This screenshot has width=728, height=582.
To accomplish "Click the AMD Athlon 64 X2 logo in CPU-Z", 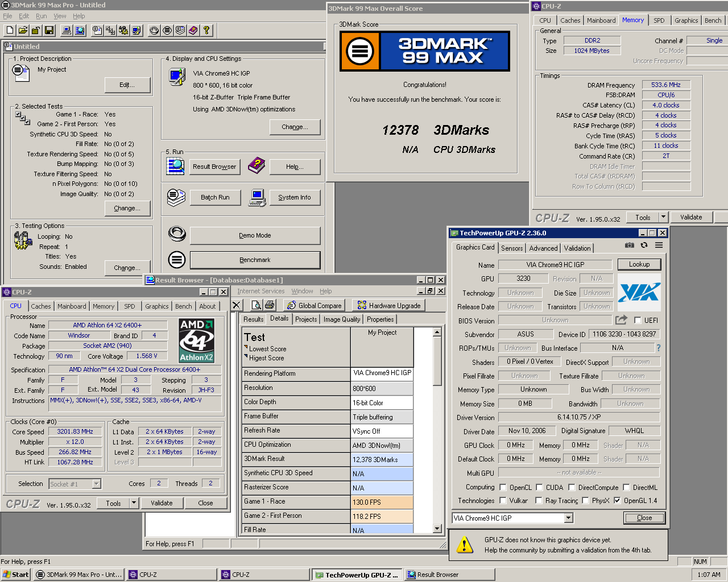I will click(x=197, y=341).
